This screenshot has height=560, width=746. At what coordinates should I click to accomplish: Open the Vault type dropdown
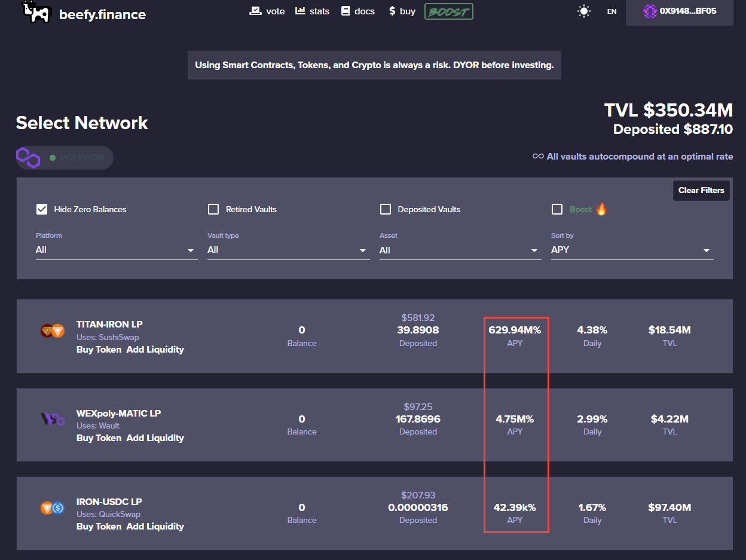coord(288,250)
